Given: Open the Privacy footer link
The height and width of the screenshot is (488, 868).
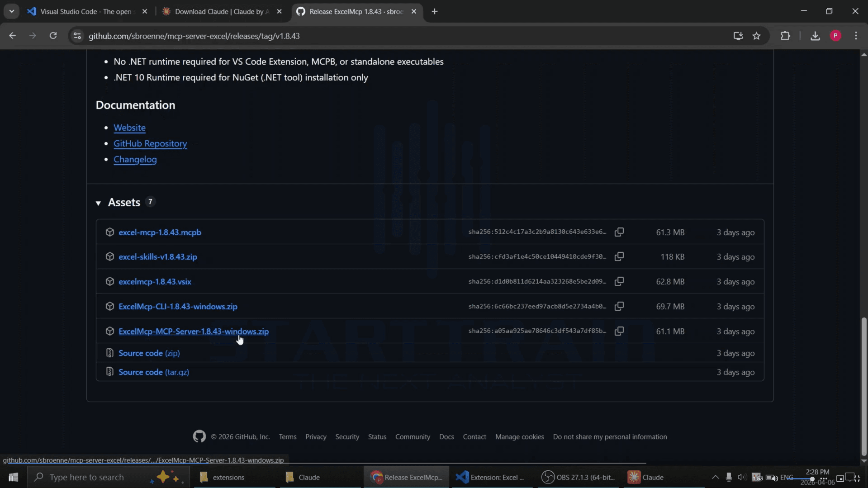Looking at the screenshot, I should point(316,436).
